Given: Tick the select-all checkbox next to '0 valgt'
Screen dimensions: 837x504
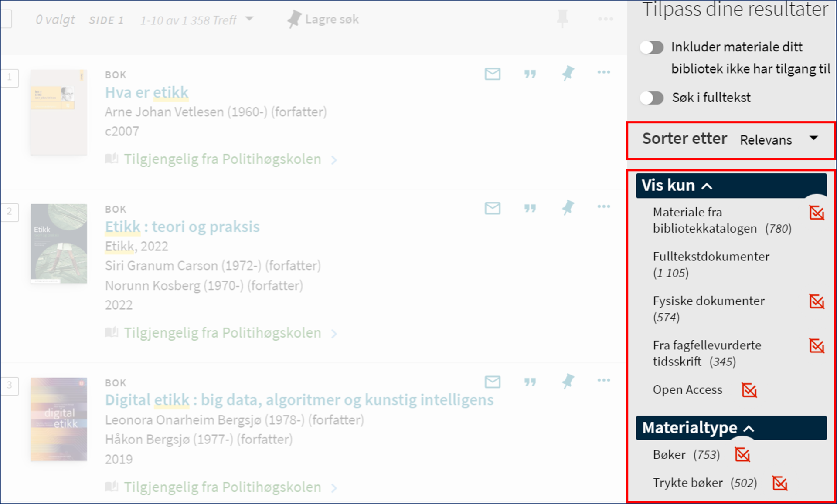Looking at the screenshot, I should [x=6, y=19].
